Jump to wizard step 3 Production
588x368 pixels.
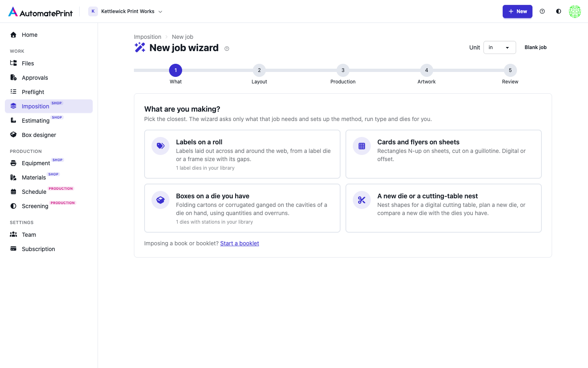[343, 74]
